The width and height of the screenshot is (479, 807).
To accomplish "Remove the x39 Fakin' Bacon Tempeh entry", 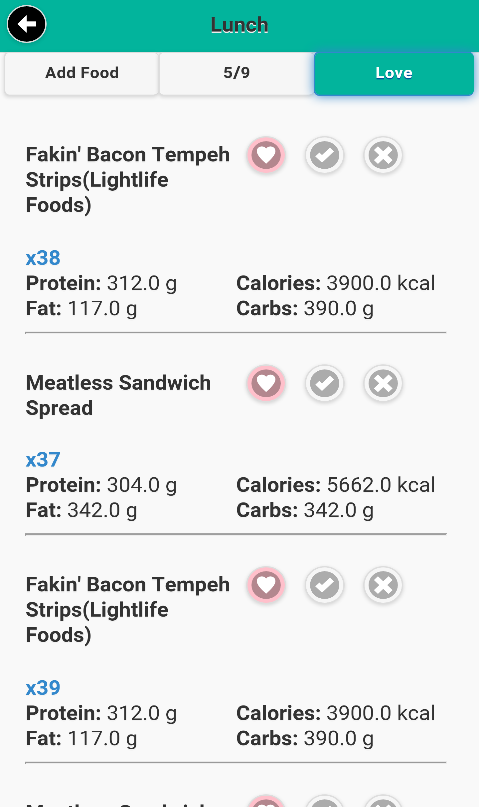I will point(383,585).
